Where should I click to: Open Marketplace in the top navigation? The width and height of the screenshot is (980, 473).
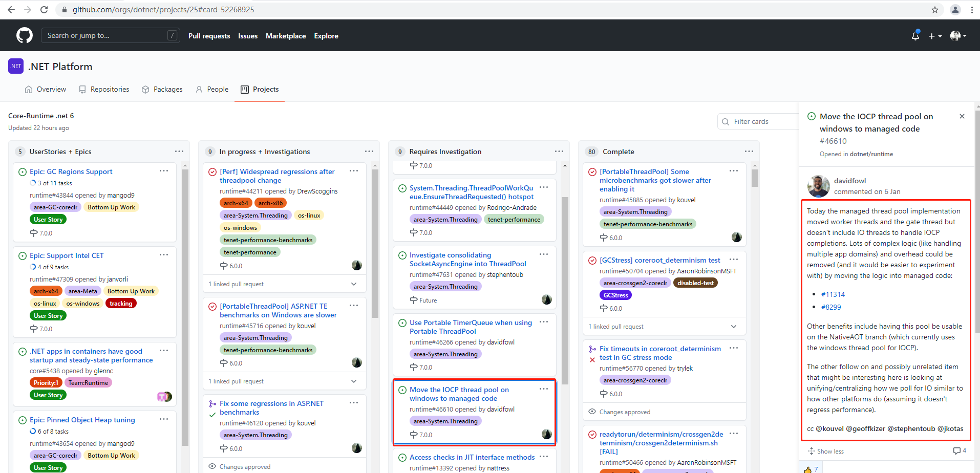286,36
